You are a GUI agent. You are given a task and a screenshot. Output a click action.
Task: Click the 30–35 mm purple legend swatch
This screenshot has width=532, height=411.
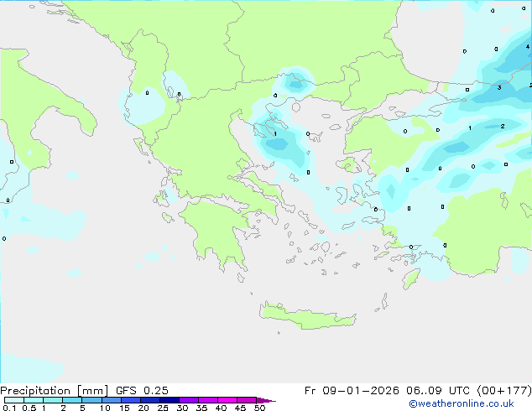point(188,400)
